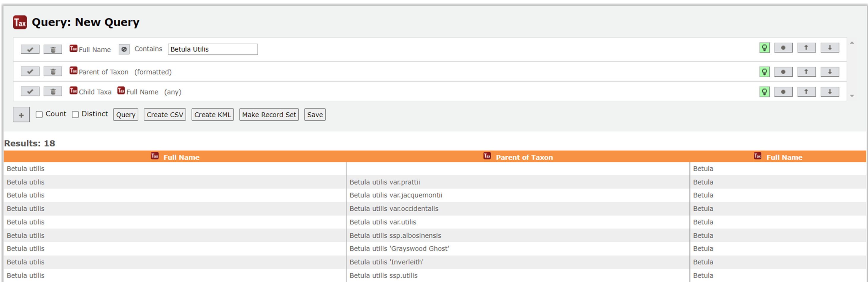Viewport: 868px width, 282px height.
Task: Click the plus icon to add a query field
Action: click(21, 114)
